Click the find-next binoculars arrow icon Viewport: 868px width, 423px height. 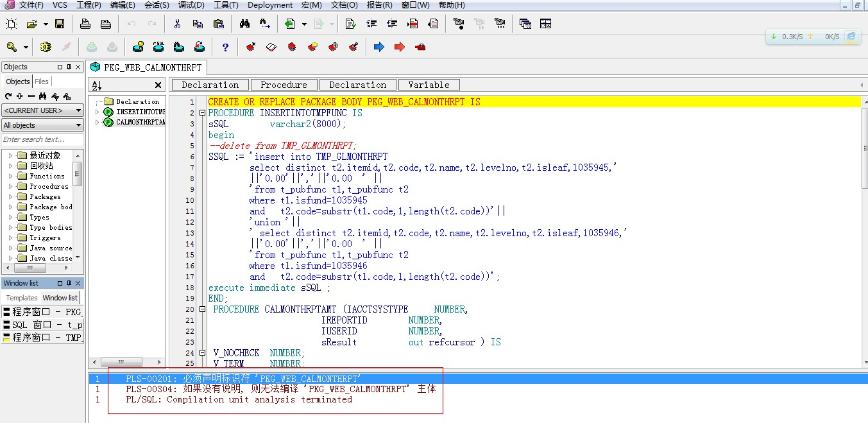point(265,24)
